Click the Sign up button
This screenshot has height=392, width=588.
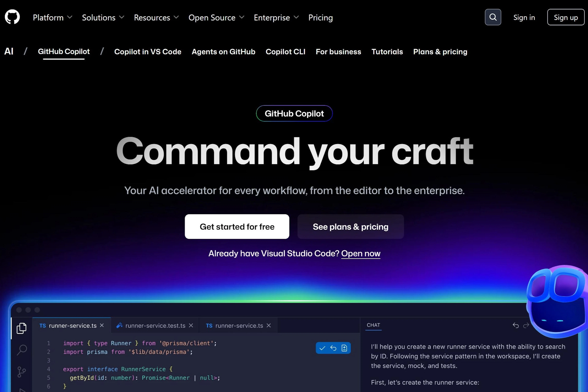pos(565,17)
